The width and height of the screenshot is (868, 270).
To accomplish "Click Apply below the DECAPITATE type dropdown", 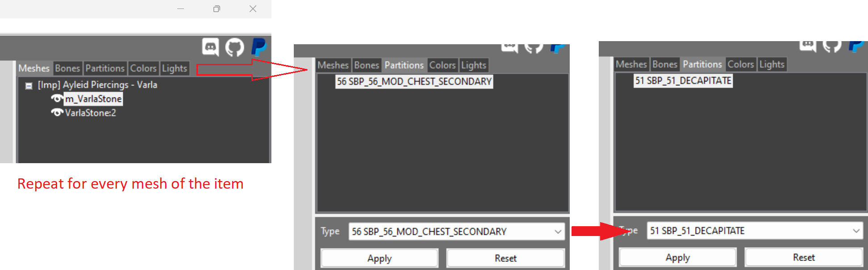I will (677, 257).
